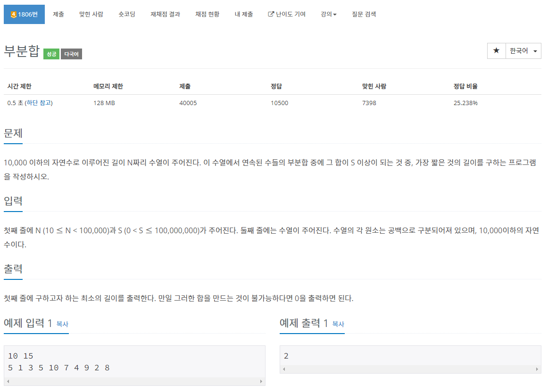
Task: Switch to the 숏코딩 tab
Action: click(127, 14)
